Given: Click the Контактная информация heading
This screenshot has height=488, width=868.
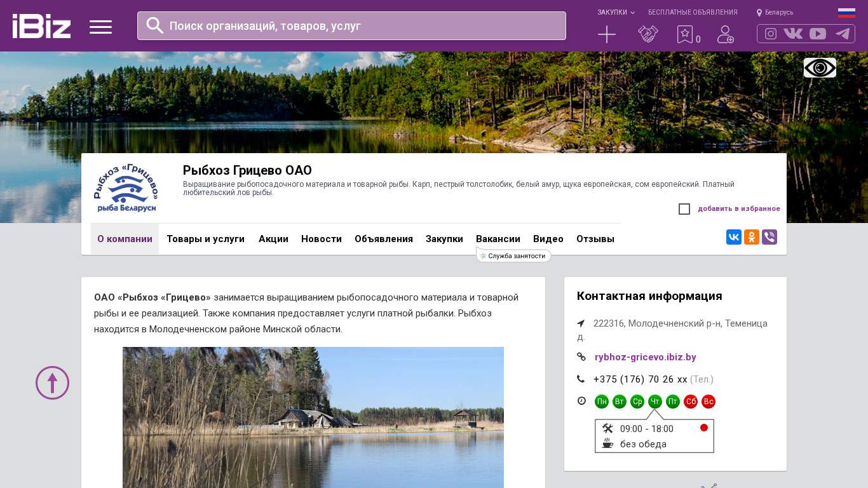Looking at the screenshot, I should point(649,296).
